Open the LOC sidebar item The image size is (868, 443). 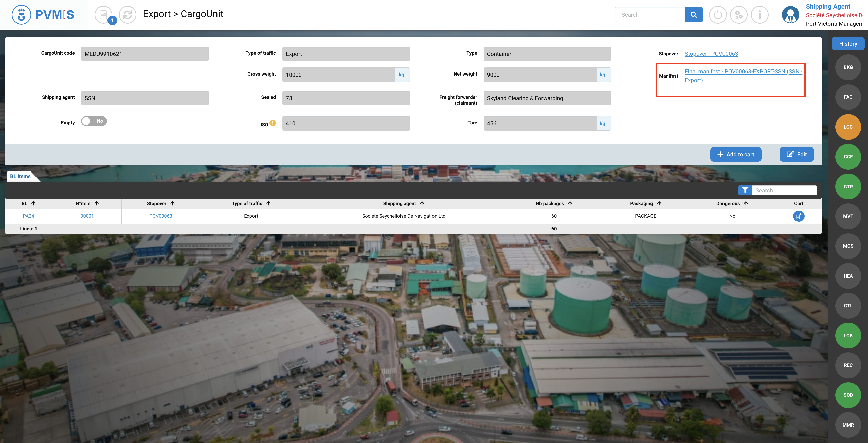(848, 127)
